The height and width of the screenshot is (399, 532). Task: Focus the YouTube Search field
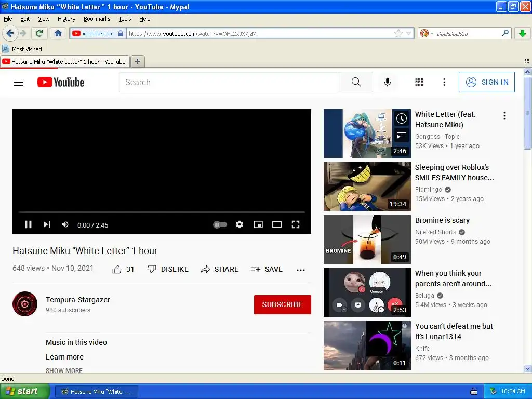click(229, 82)
